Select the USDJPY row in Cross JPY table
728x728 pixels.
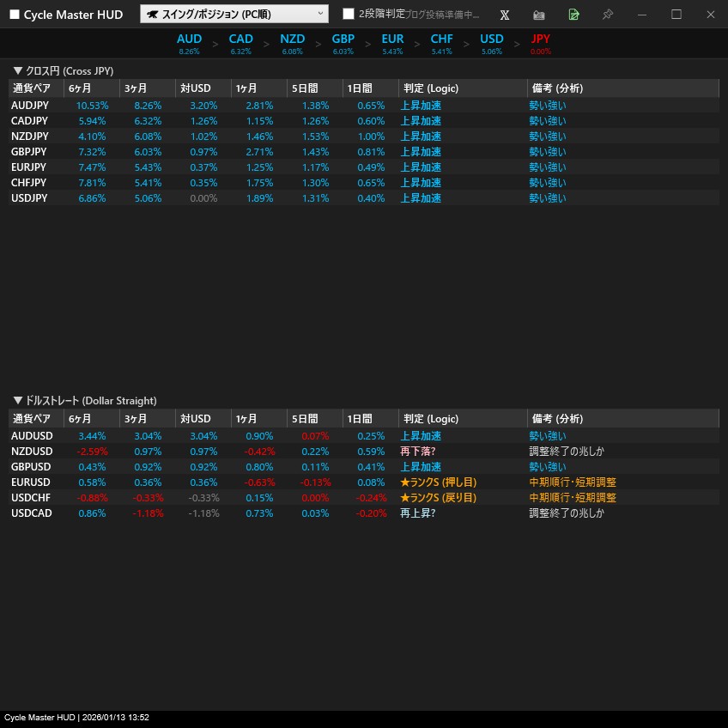tap(29, 198)
